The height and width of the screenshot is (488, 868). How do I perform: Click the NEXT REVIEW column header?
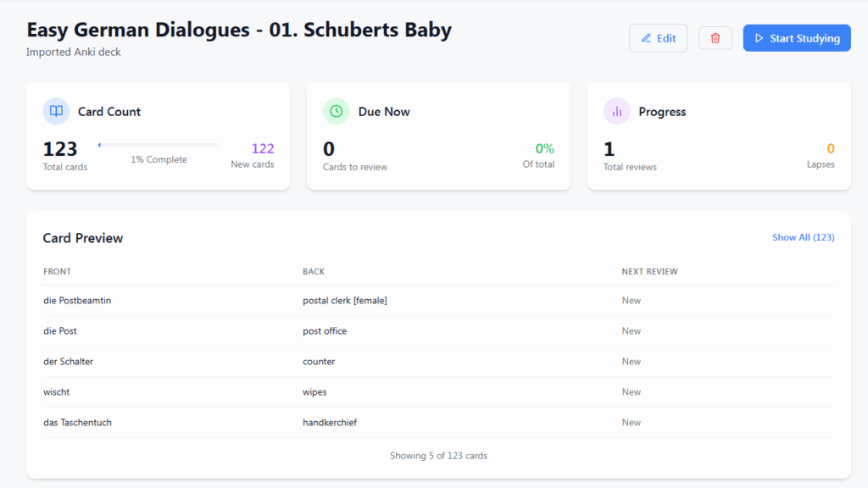click(649, 272)
